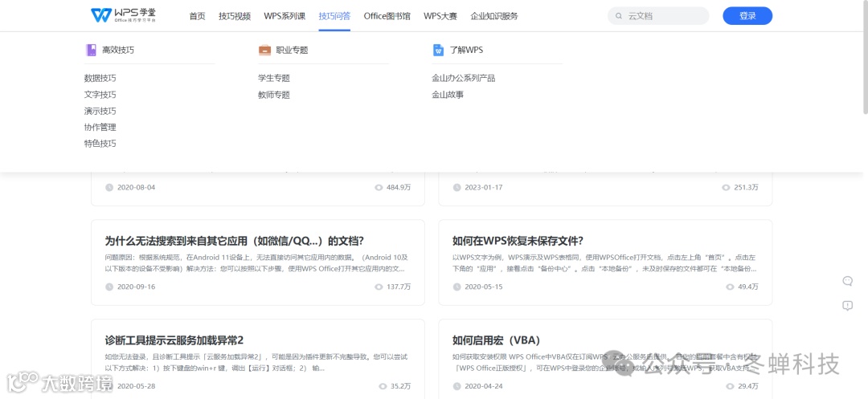Click the purple 高效技巧 book icon

(x=91, y=51)
